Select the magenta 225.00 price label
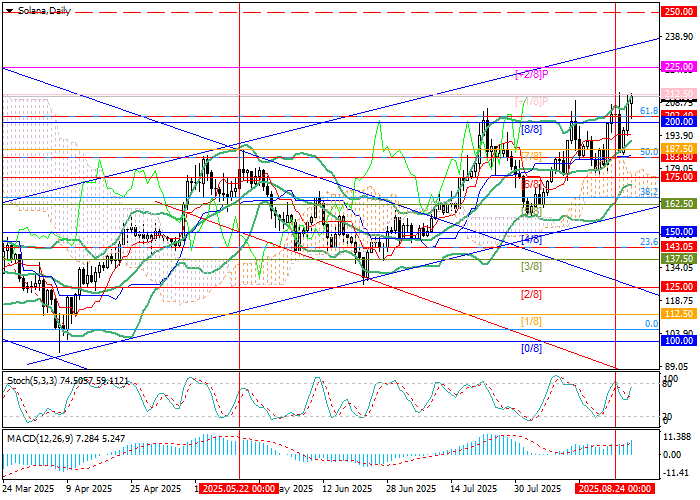 tap(679, 67)
